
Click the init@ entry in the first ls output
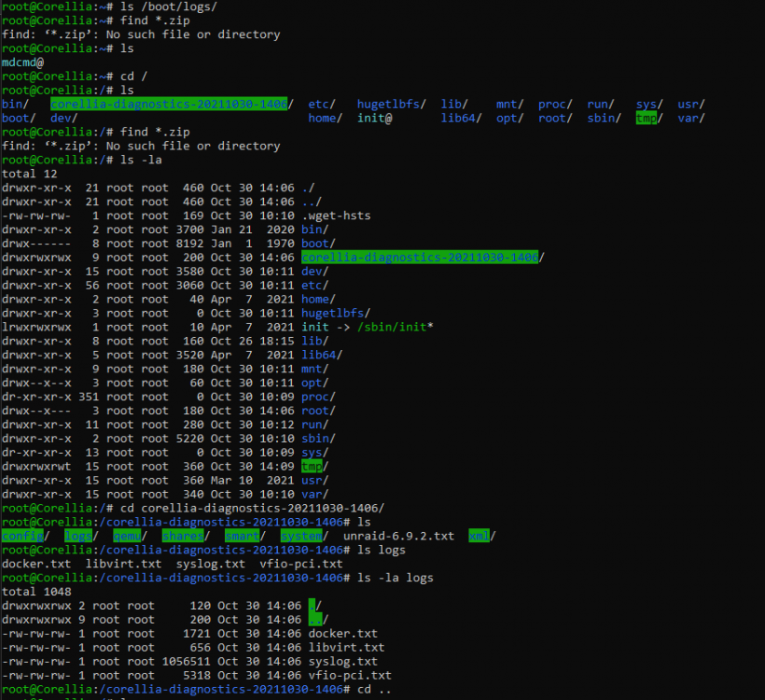click(x=374, y=119)
